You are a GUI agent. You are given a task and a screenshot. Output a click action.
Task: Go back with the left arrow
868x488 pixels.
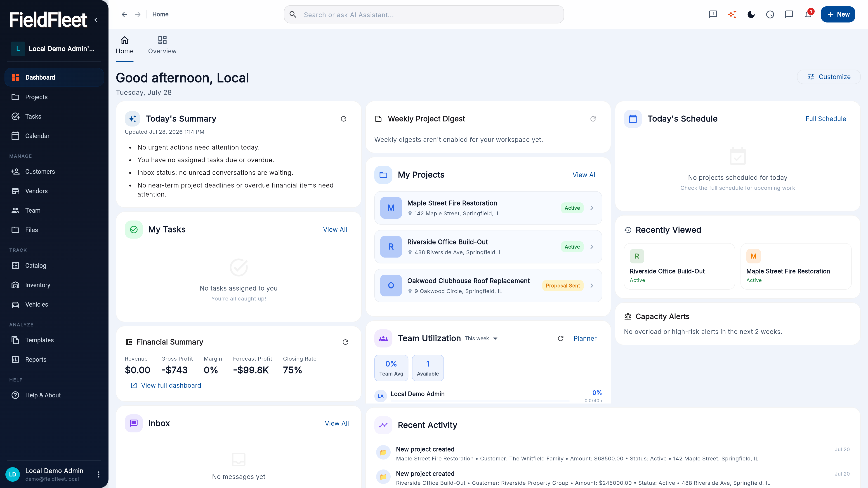(124, 14)
